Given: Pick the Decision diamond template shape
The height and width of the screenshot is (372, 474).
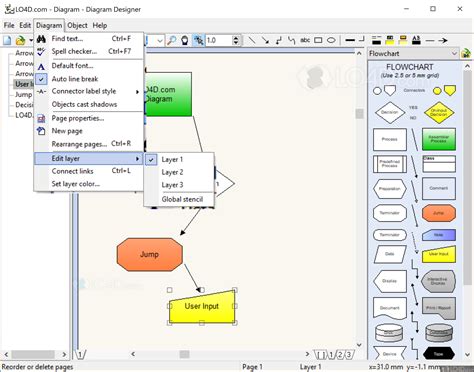Looking at the screenshot, I should point(390,113).
